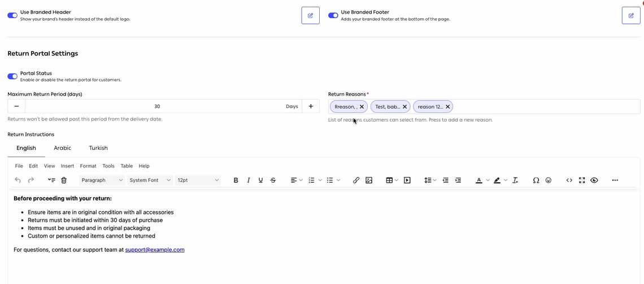Enter fullscreen editor mode
The image size is (644, 284).
pos(581,180)
